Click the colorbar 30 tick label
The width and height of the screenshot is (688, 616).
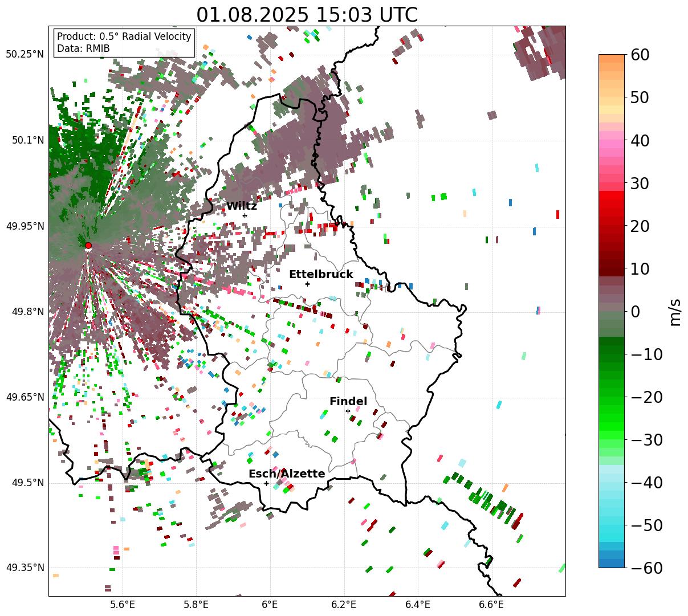pyautogui.click(x=640, y=183)
